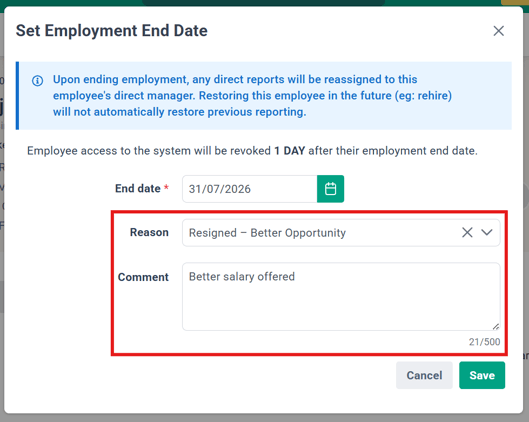Cancel the employment end date change
The width and height of the screenshot is (529, 422).
424,375
